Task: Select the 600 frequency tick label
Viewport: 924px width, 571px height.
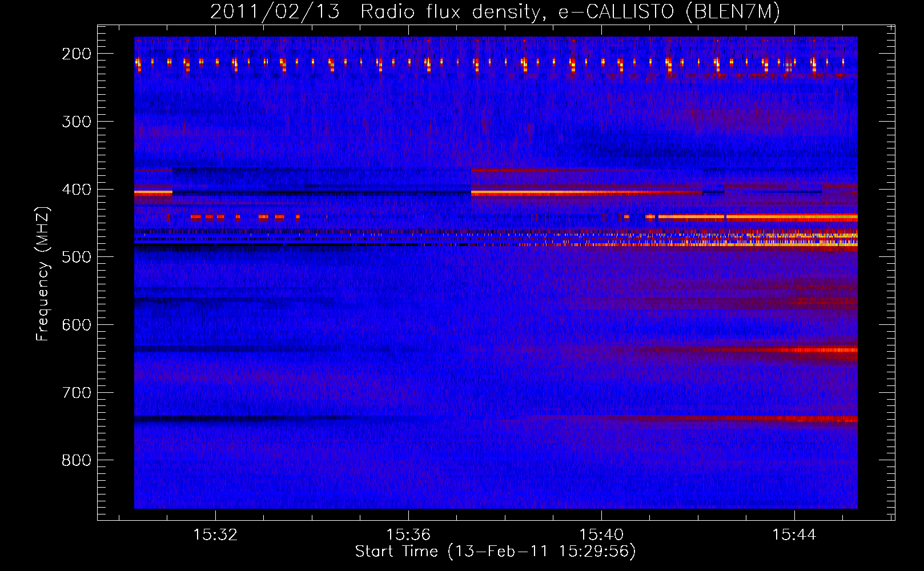Action: click(x=77, y=325)
